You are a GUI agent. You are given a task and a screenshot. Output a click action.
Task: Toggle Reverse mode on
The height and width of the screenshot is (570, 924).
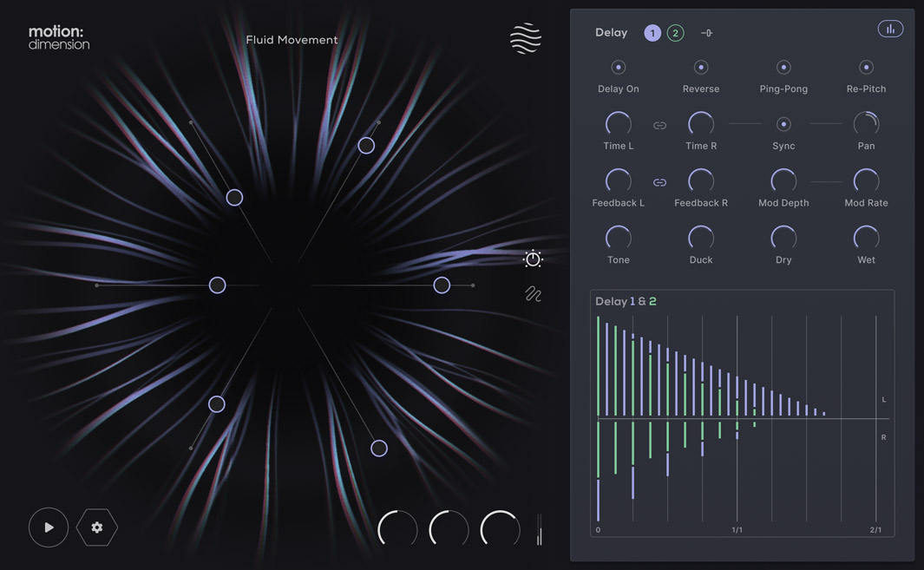pyautogui.click(x=700, y=67)
